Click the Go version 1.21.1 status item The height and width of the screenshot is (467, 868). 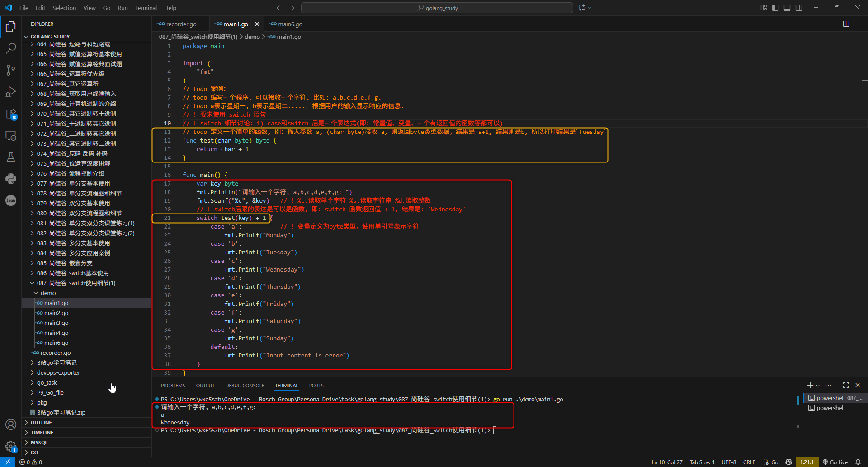click(807, 462)
